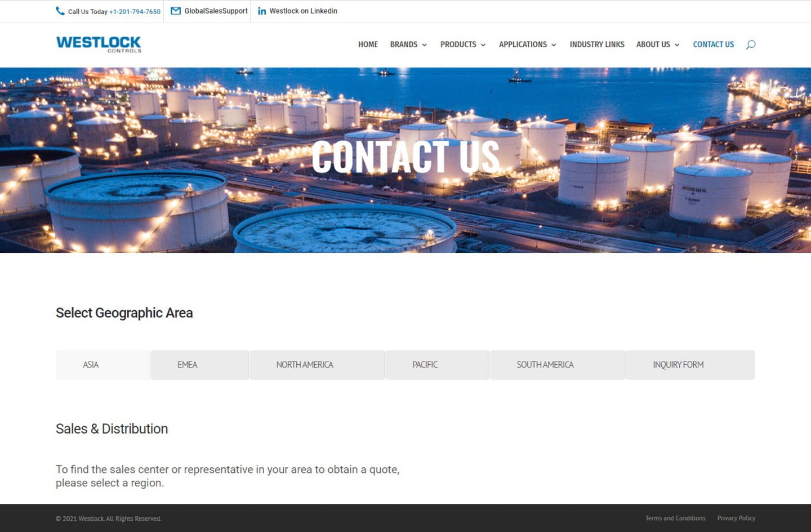Click the Westlock Controls logo
The image size is (811, 532).
click(99, 44)
